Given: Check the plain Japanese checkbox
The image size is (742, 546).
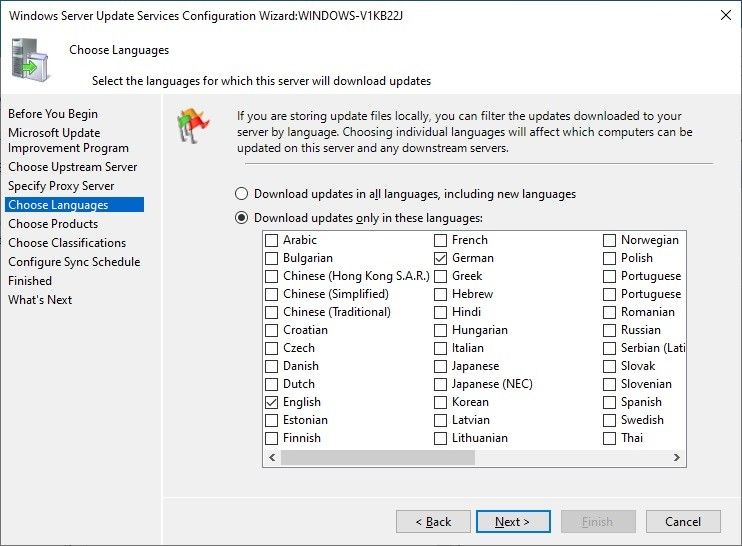Looking at the screenshot, I should click(x=441, y=366).
